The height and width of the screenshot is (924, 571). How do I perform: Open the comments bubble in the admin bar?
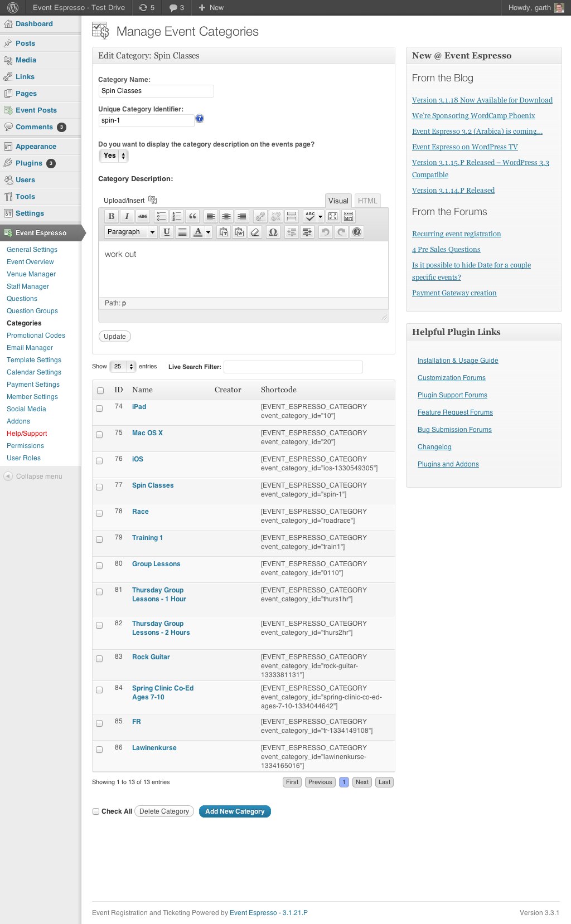coord(177,8)
